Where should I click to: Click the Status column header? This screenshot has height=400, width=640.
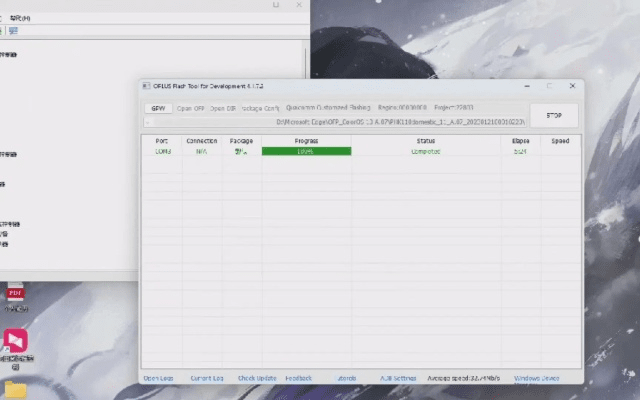(425, 141)
